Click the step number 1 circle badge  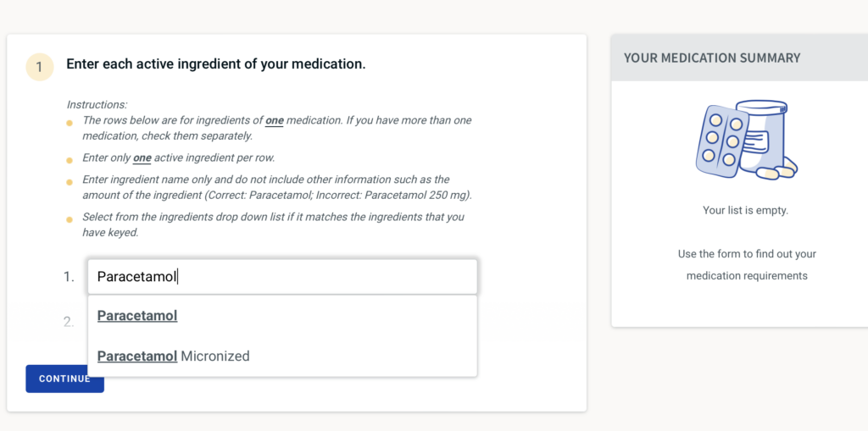[40, 67]
